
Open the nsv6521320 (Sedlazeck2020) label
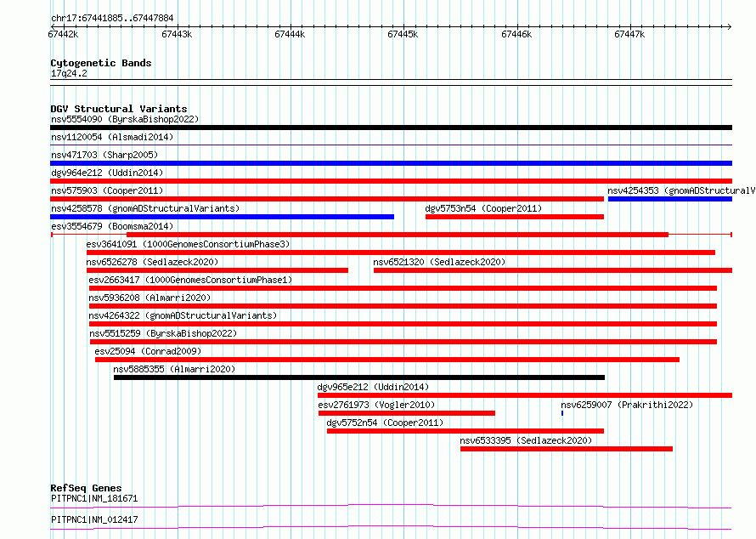click(439, 262)
